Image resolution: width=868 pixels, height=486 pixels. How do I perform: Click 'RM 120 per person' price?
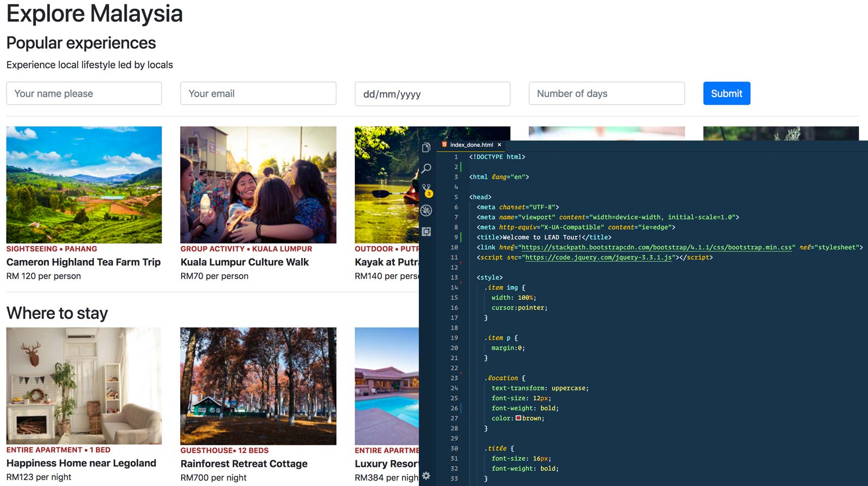point(43,276)
